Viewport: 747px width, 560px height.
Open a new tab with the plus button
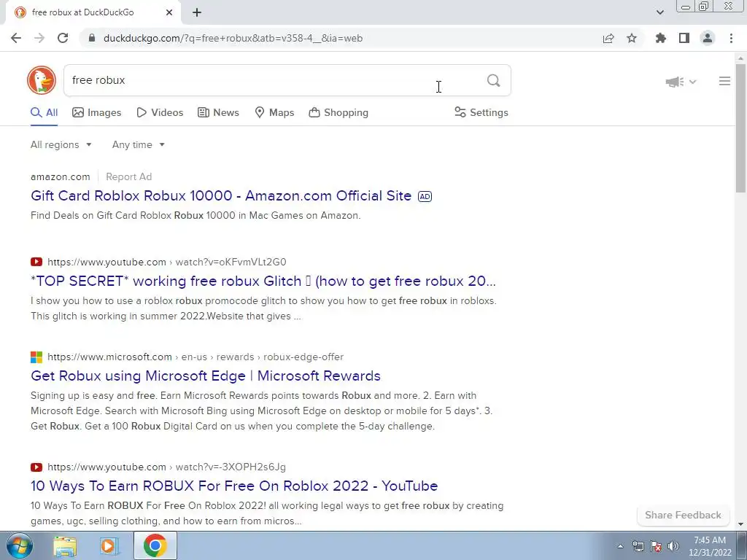(197, 12)
